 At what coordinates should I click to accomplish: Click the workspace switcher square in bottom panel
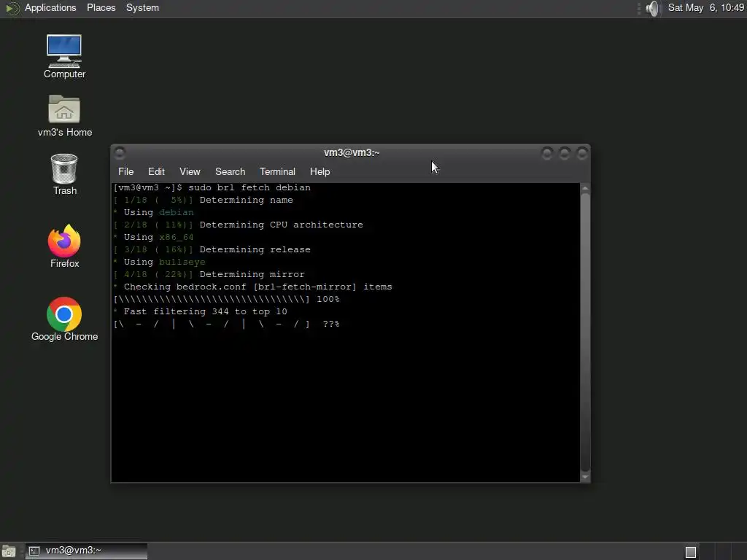coord(691,552)
